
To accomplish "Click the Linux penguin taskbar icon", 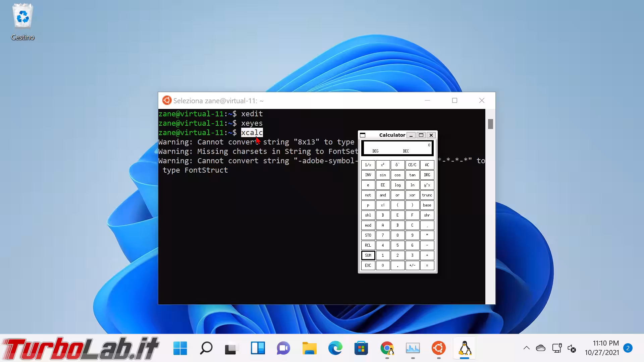I will (x=465, y=348).
